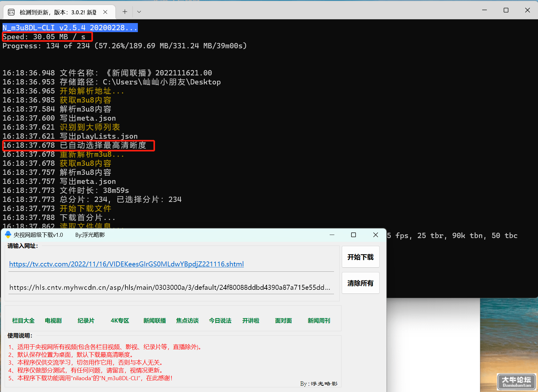The width and height of the screenshot is (538, 392).
Task: Click the By:浮光略影 title bar text
Action: (x=90, y=235)
